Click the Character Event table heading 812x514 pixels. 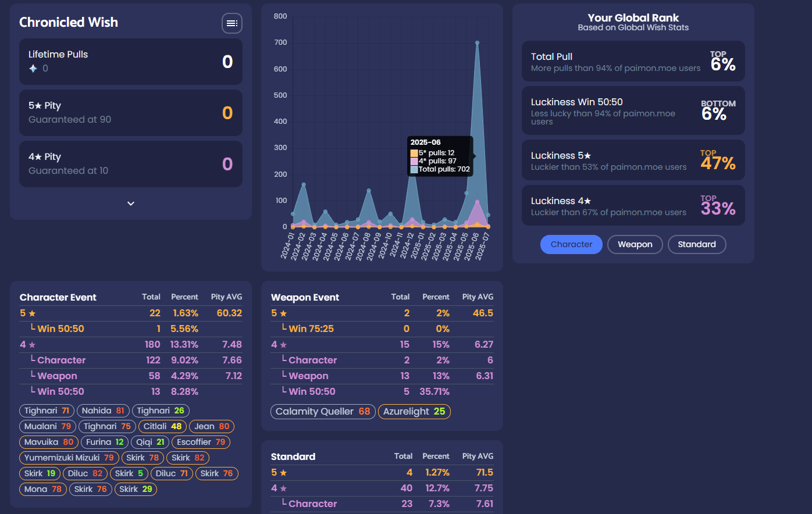pyautogui.click(x=58, y=297)
